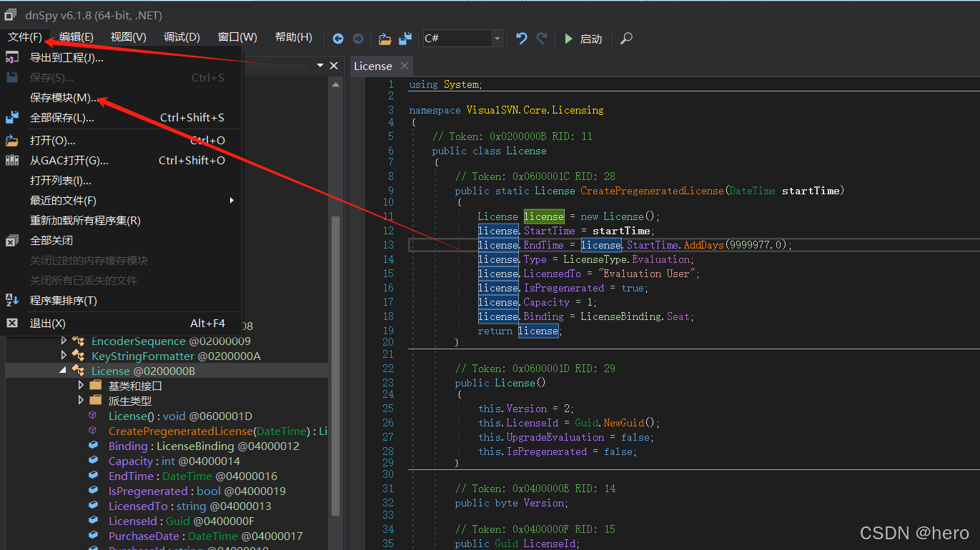Collapse the License @0200000B node
This screenshot has width=980, height=550.
click(64, 371)
